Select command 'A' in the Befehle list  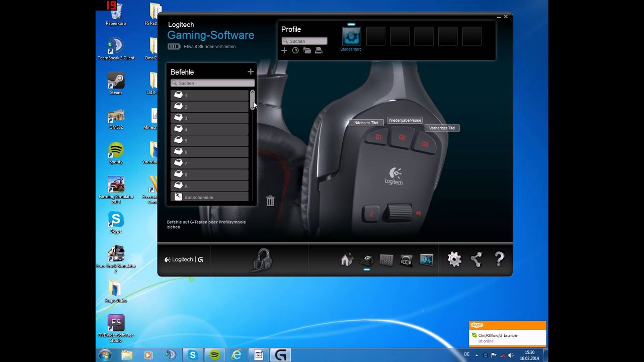point(209,186)
